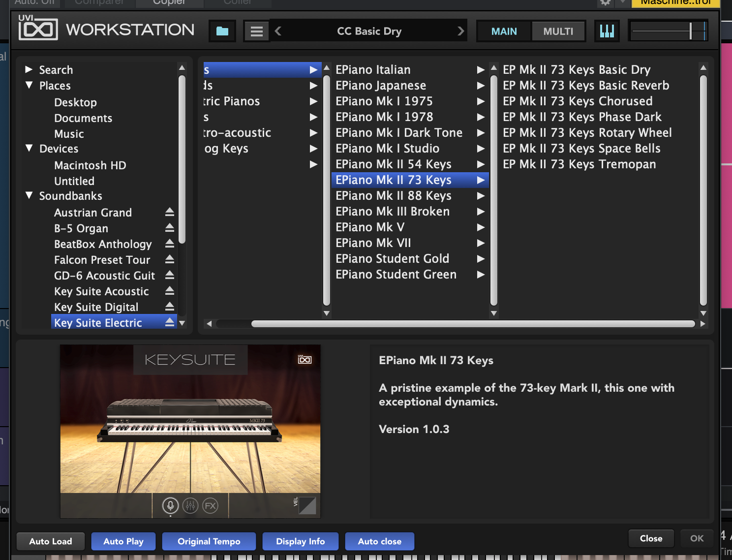Open the Desktop location
Viewport: 732px width, 560px height.
(x=75, y=102)
